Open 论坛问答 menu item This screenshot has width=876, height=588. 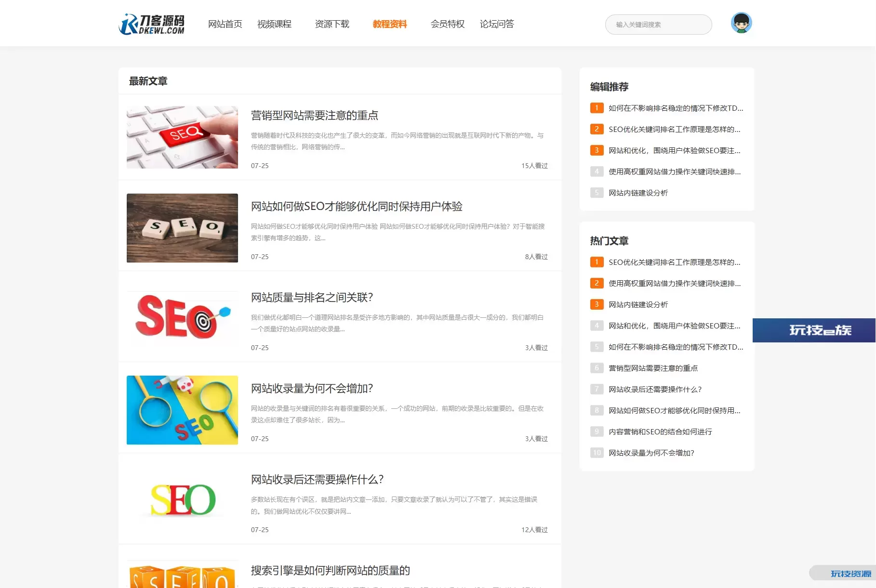point(497,24)
